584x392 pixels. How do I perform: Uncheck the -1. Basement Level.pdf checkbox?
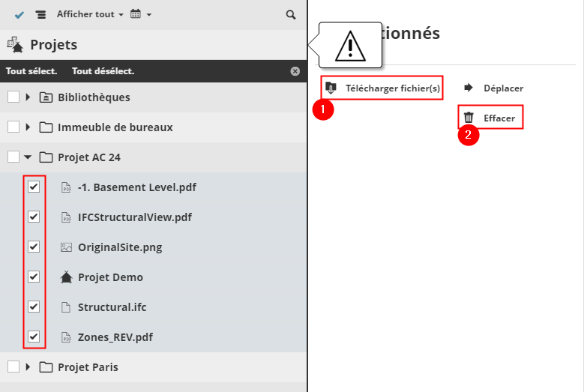click(x=34, y=187)
